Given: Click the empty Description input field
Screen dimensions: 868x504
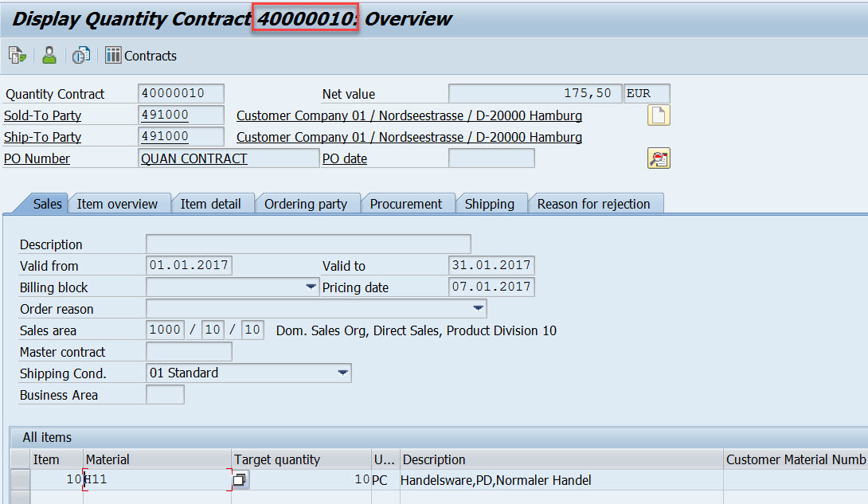Looking at the screenshot, I should click(x=307, y=244).
